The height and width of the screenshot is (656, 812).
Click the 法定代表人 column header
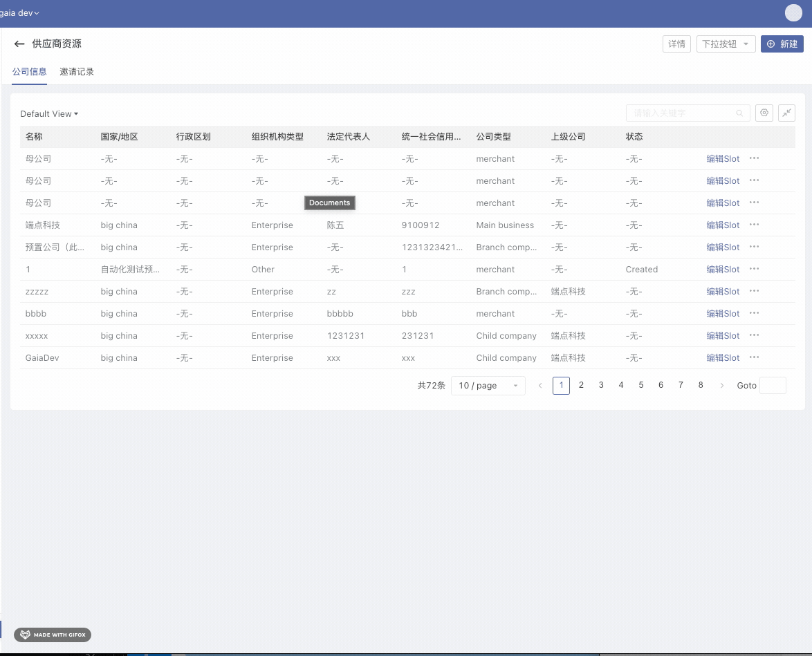349,137
